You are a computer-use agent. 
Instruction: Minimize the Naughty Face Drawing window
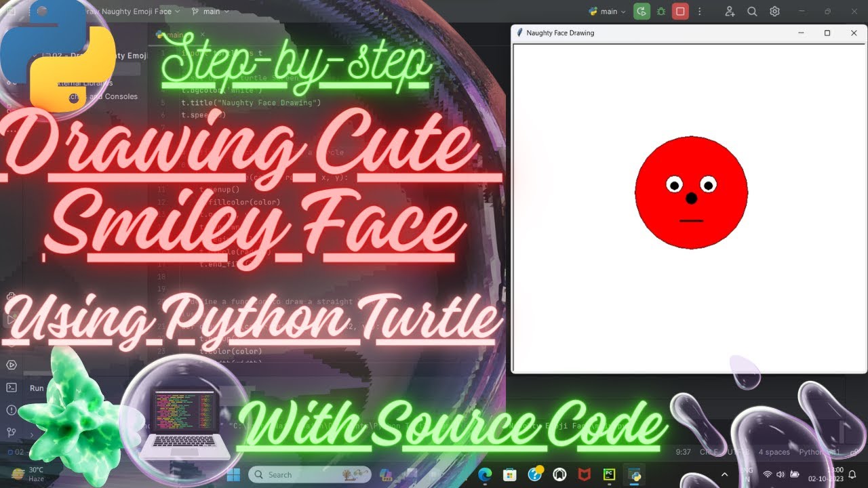(801, 33)
